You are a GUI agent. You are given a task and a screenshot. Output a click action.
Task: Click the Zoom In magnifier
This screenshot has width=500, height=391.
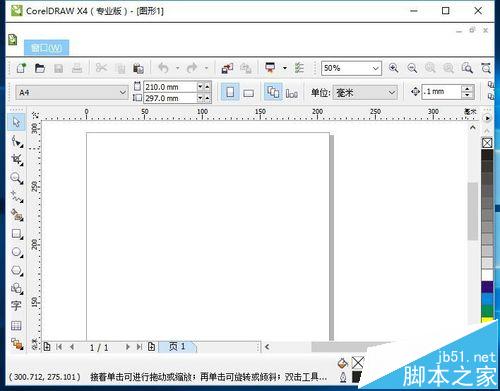click(x=393, y=68)
